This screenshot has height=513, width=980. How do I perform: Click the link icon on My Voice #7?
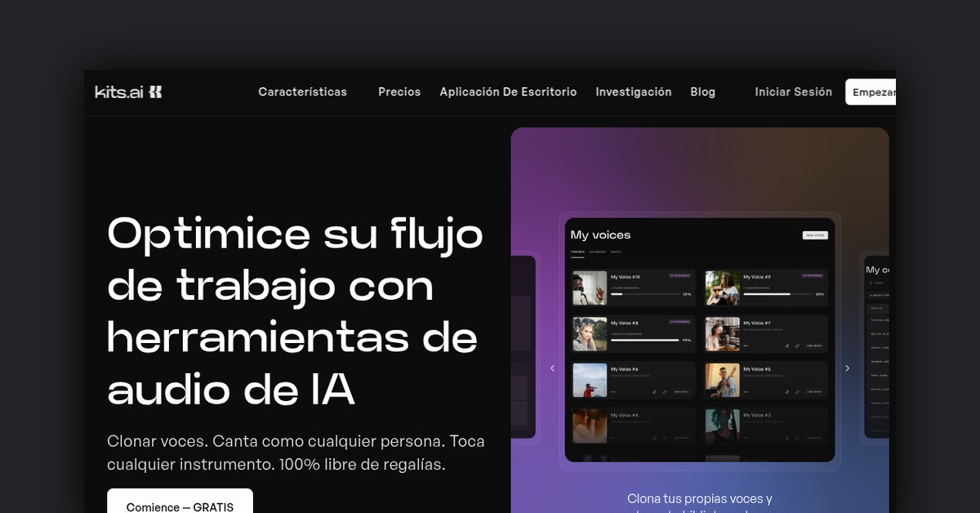tap(798, 346)
